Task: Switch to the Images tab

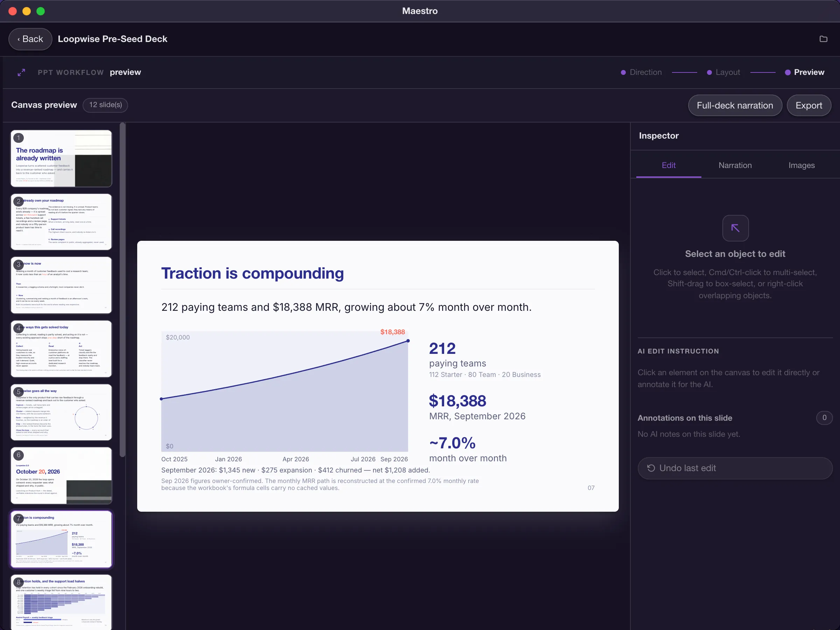Action: click(x=801, y=165)
